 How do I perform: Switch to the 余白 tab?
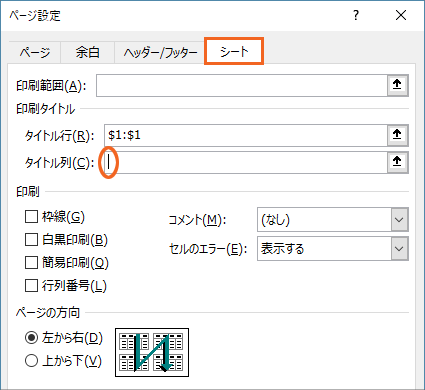(87, 52)
